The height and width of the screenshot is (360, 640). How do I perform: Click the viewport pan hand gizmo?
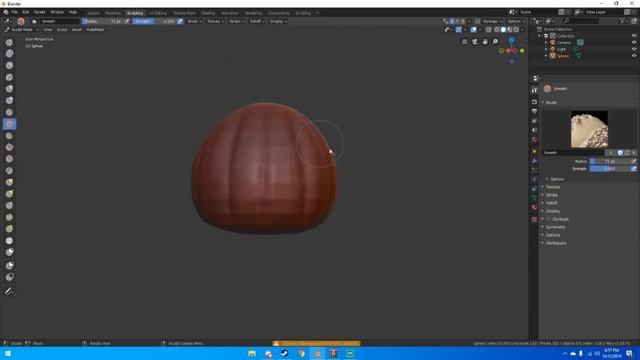[x=485, y=42]
